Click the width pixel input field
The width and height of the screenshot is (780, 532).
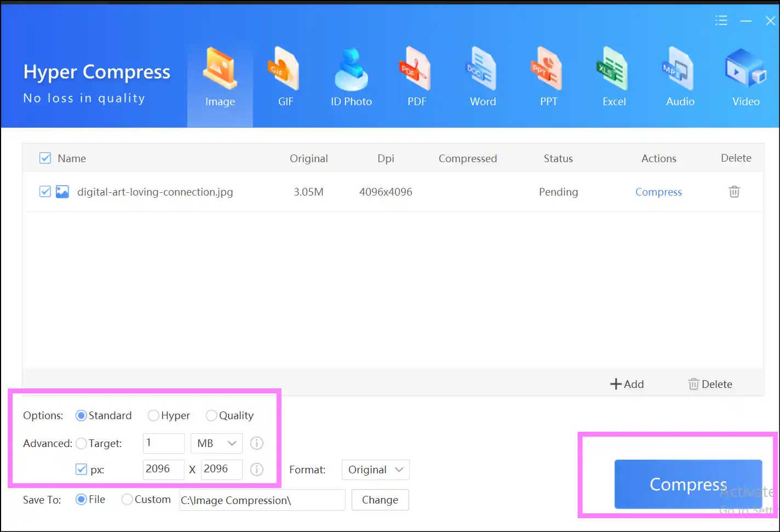coord(164,470)
